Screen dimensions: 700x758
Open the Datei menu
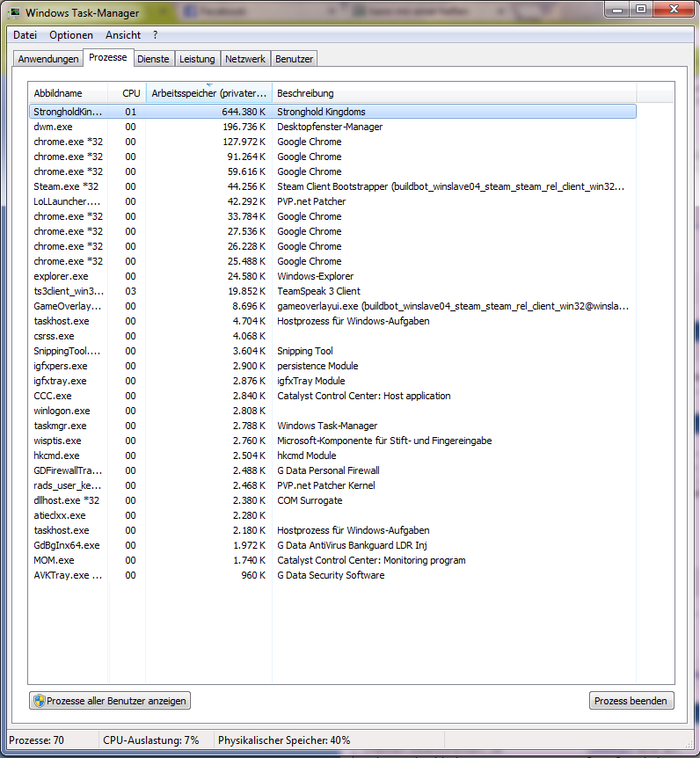pos(26,35)
